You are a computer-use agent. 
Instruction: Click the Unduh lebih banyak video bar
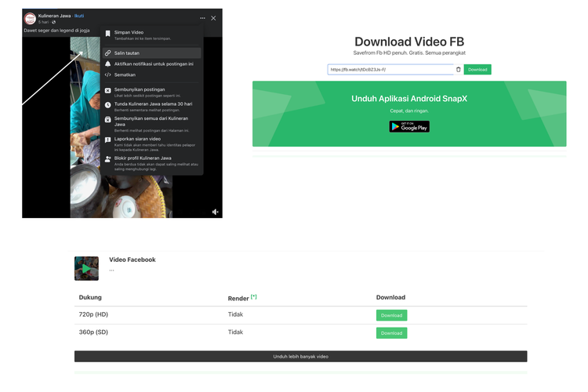pos(300,357)
